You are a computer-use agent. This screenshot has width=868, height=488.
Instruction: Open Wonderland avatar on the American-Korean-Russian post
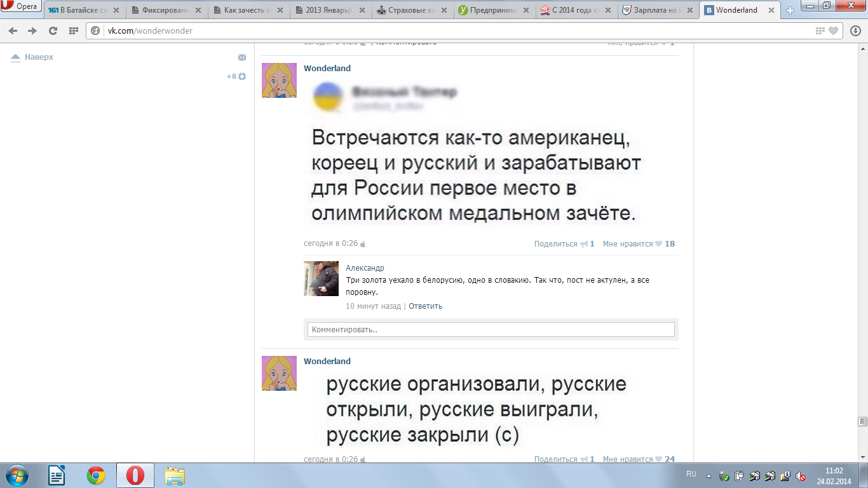[279, 80]
